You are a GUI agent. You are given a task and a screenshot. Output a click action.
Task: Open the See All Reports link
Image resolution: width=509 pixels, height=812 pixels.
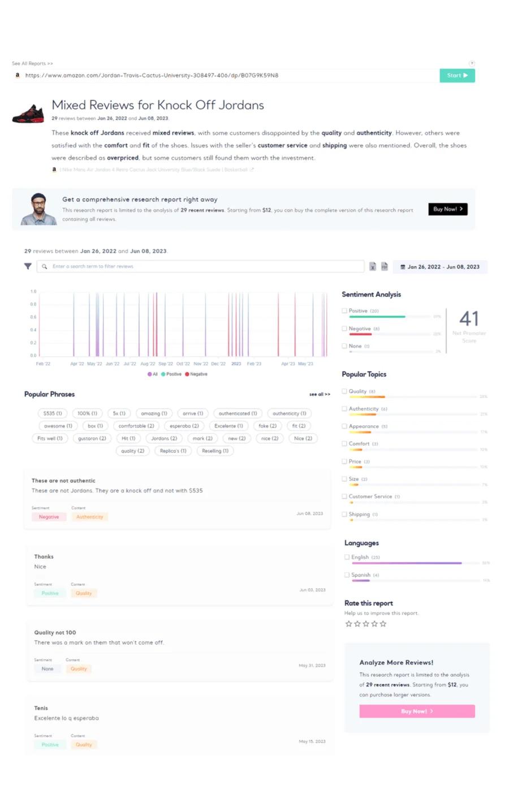[x=32, y=63]
